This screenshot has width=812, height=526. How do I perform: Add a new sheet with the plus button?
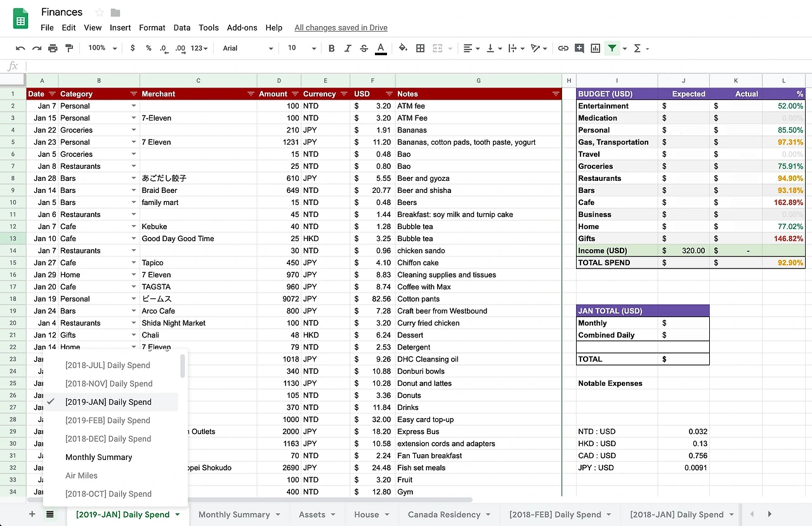(32, 515)
